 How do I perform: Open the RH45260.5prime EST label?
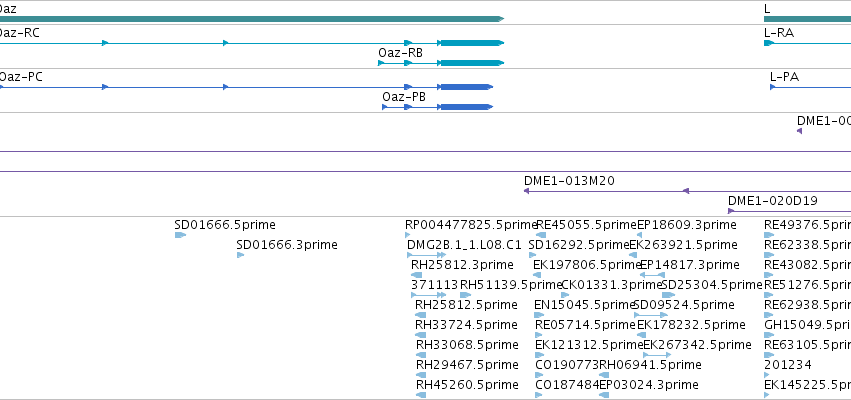[467, 385]
